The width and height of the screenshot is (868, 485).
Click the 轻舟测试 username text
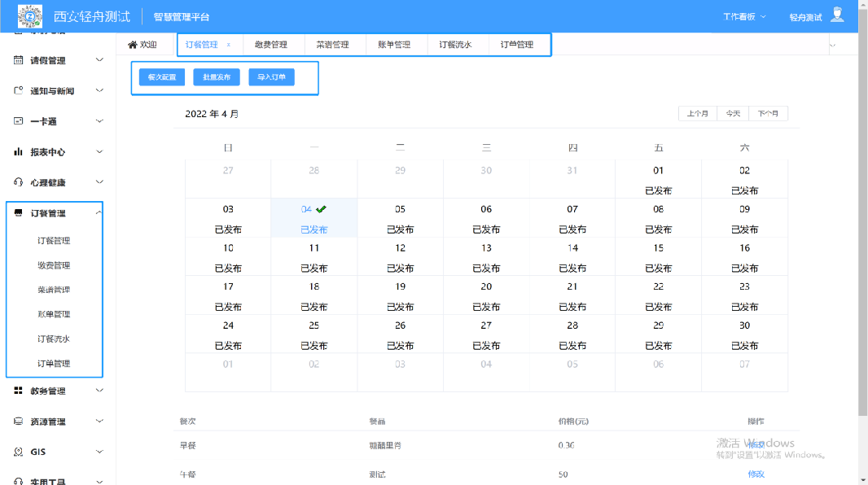pos(805,17)
